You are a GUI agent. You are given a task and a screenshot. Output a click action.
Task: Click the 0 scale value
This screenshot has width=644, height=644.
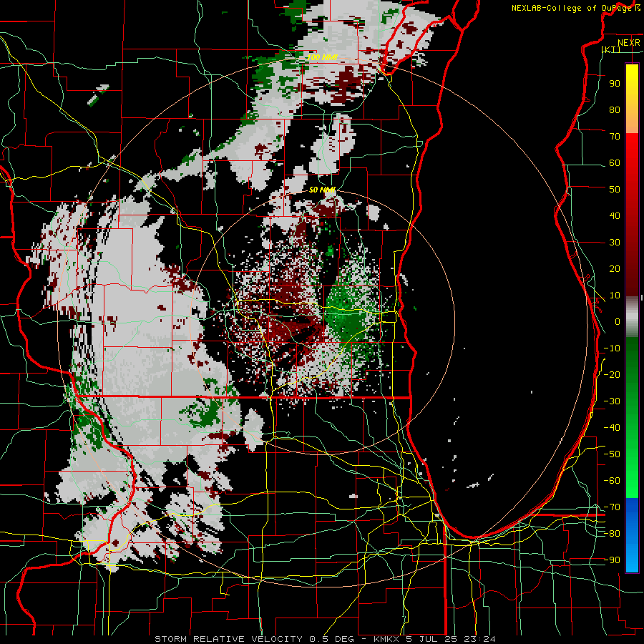coord(618,322)
